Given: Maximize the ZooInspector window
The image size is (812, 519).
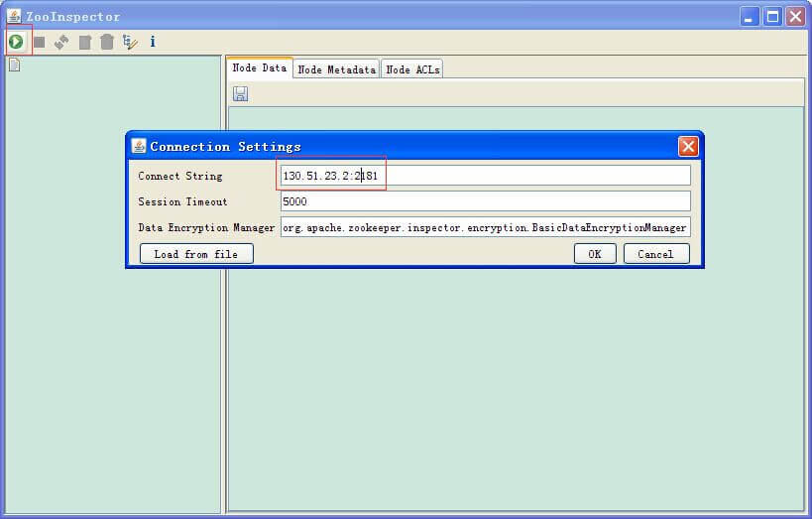Looking at the screenshot, I should click(x=772, y=17).
